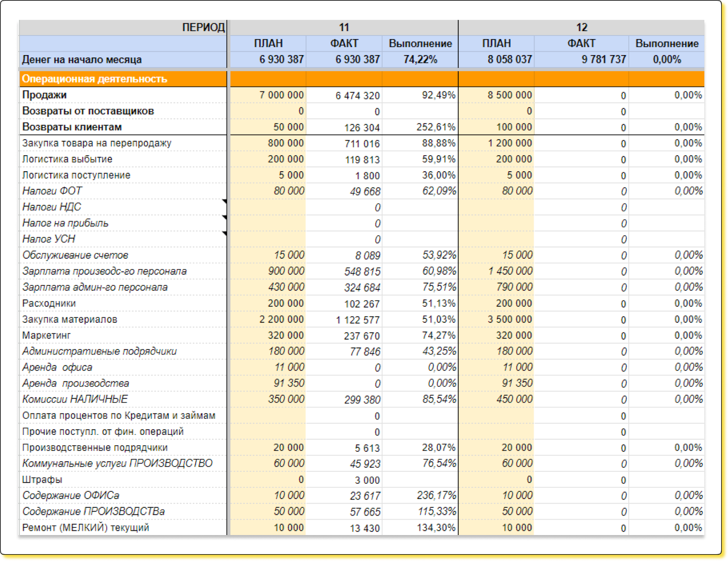The width and height of the screenshot is (728, 561).
Task: Select the period 11 column group header
Action: click(x=344, y=27)
